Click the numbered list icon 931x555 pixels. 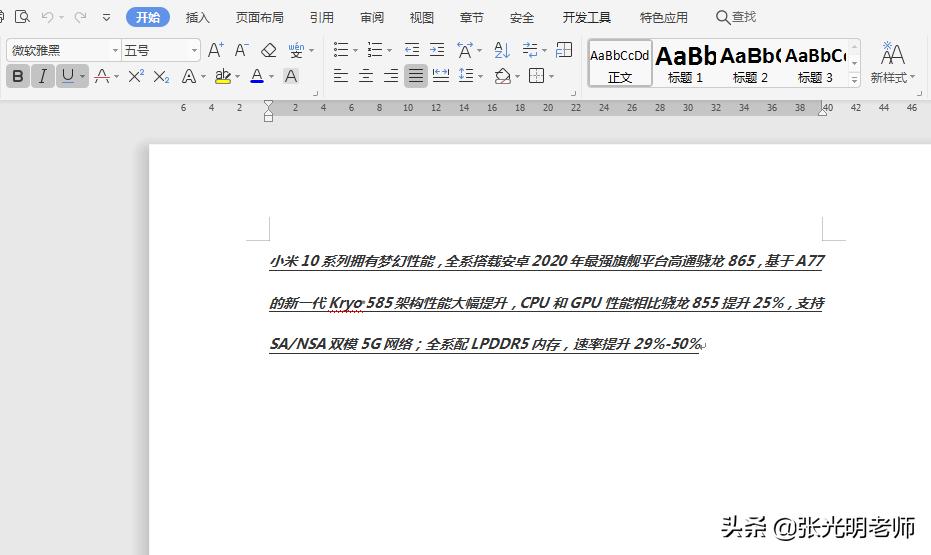tap(375, 50)
